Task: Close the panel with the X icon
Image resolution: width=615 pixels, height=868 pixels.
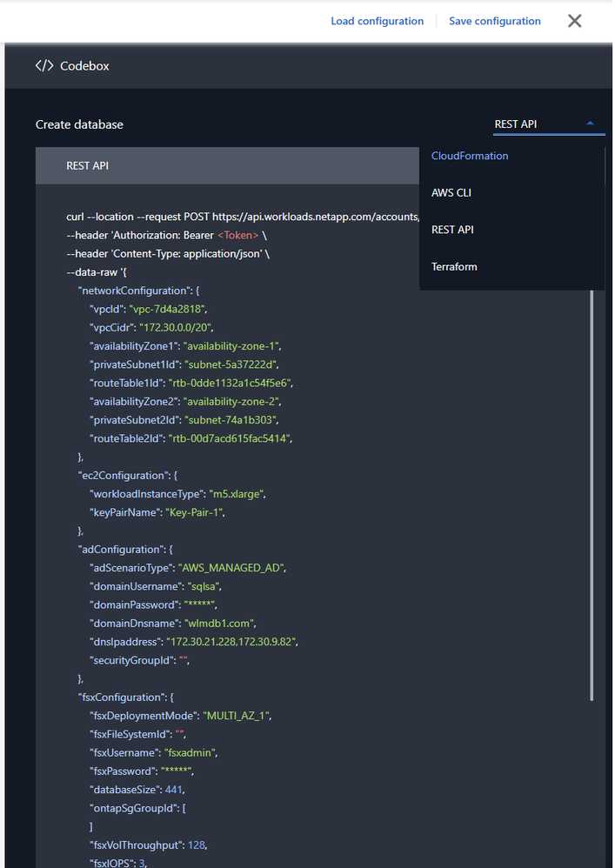Action: [574, 21]
